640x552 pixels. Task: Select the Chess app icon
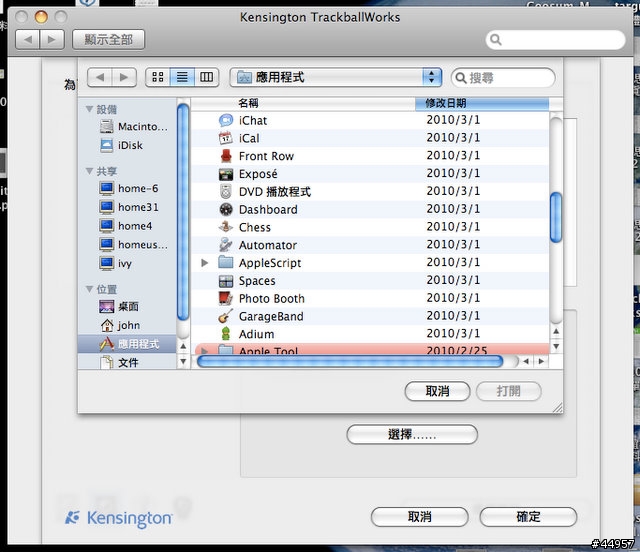pos(226,227)
